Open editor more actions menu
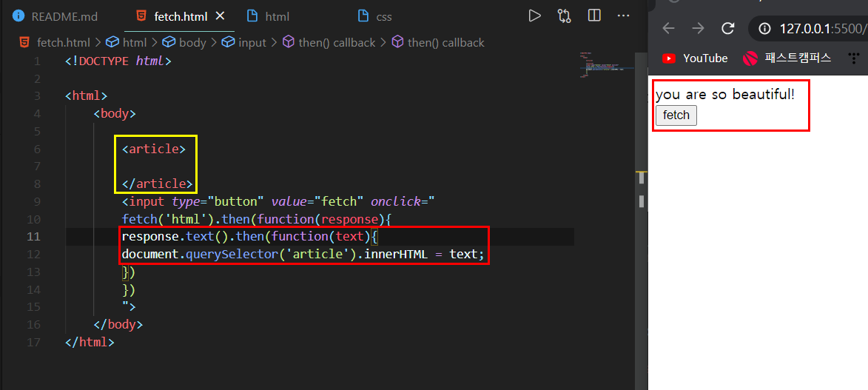This screenshot has height=390, width=868. pyautogui.click(x=624, y=16)
